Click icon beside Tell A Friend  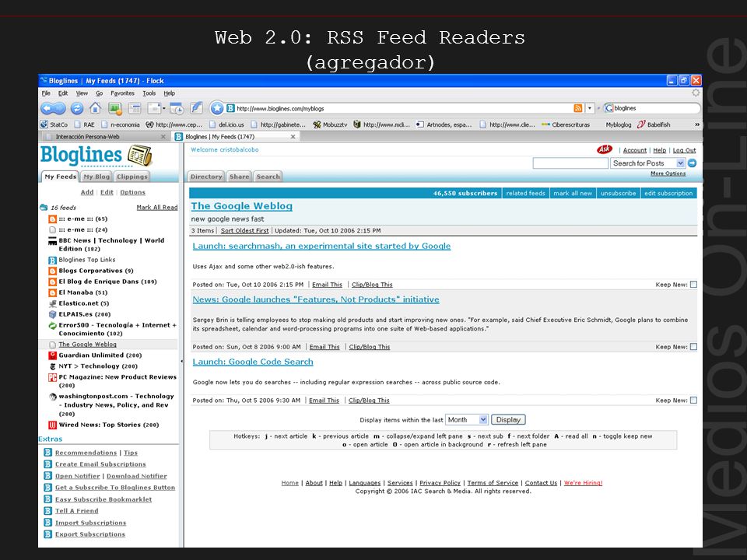pyautogui.click(x=47, y=511)
